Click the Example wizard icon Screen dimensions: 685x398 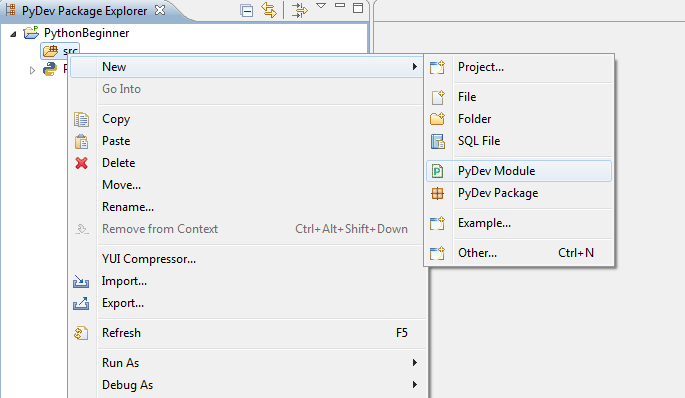pos(437,223)
